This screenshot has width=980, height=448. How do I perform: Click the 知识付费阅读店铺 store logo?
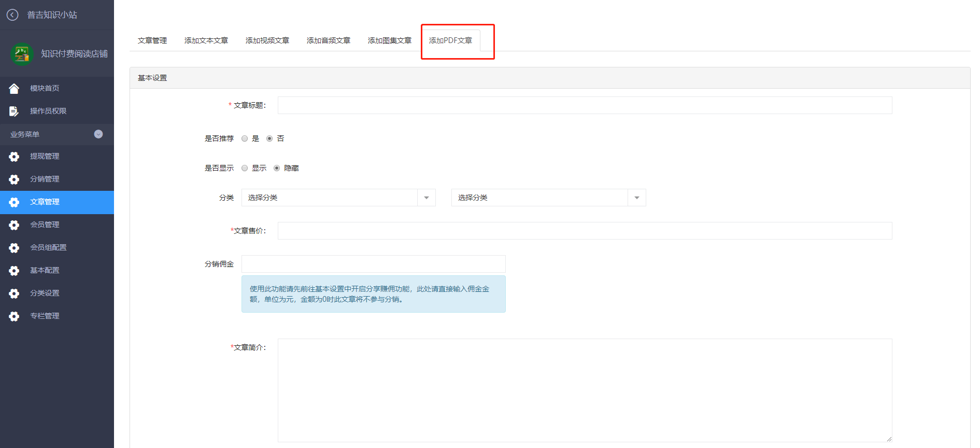pyautogui.click(x=22, y=54)
